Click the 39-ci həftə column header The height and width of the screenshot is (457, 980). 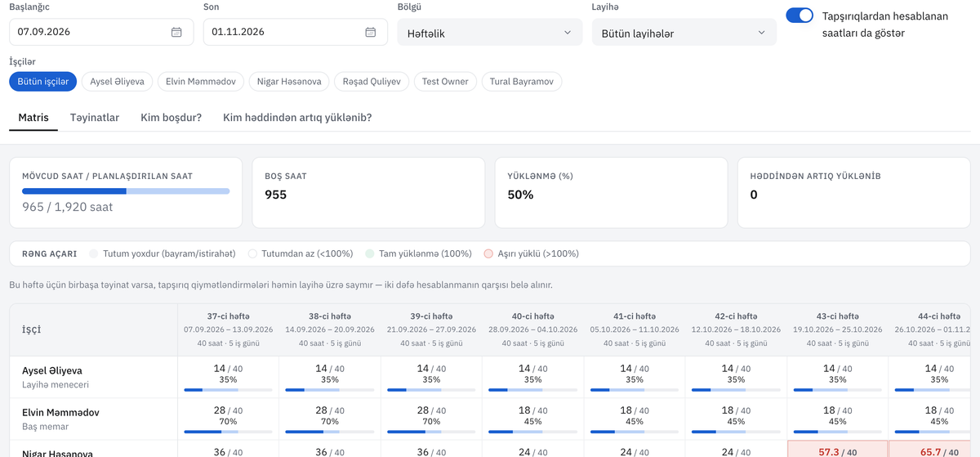(431, 329)
